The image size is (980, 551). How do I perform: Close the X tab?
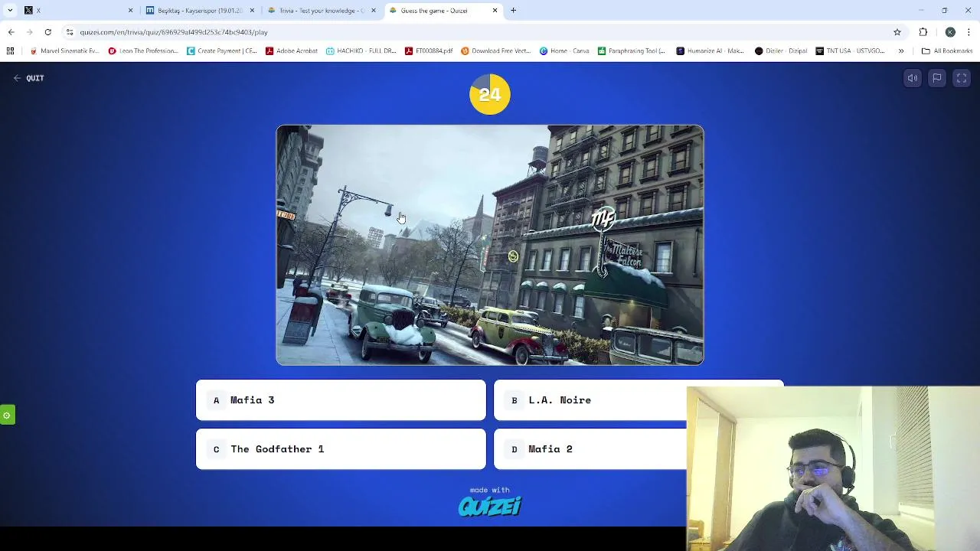[130, 11]
